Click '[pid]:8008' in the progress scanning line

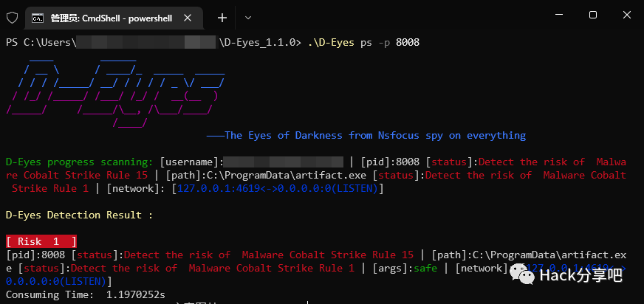click(x=390, y=162)
